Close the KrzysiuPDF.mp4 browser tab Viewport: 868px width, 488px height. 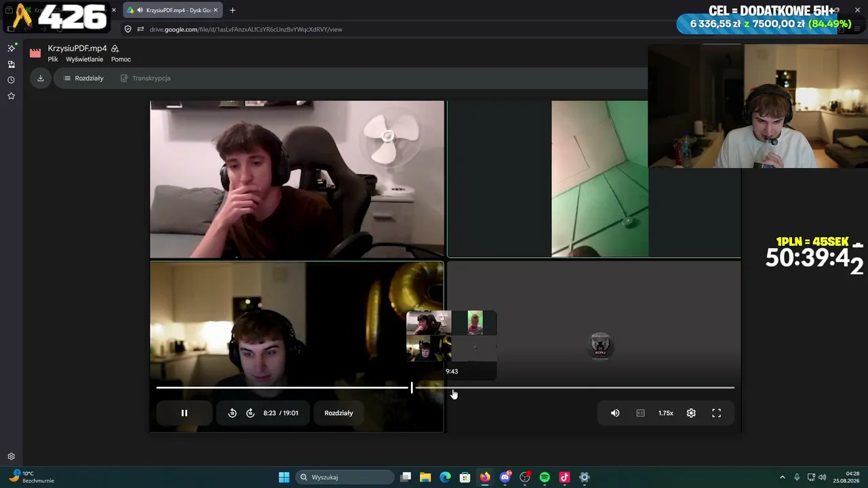(216, 10)
